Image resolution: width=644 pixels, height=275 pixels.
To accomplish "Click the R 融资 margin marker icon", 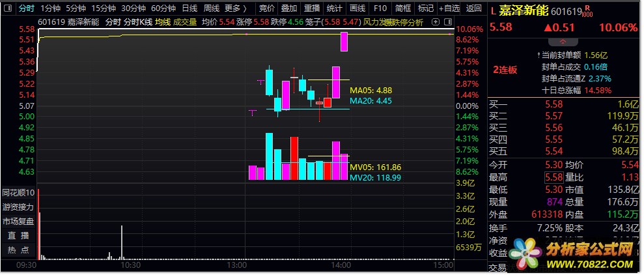I will [587, 10].
